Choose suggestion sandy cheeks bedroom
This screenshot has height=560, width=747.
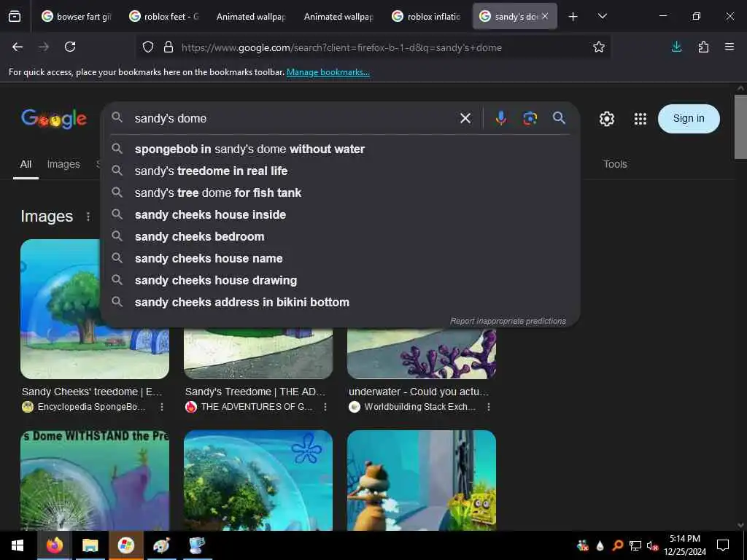(341, 237)
